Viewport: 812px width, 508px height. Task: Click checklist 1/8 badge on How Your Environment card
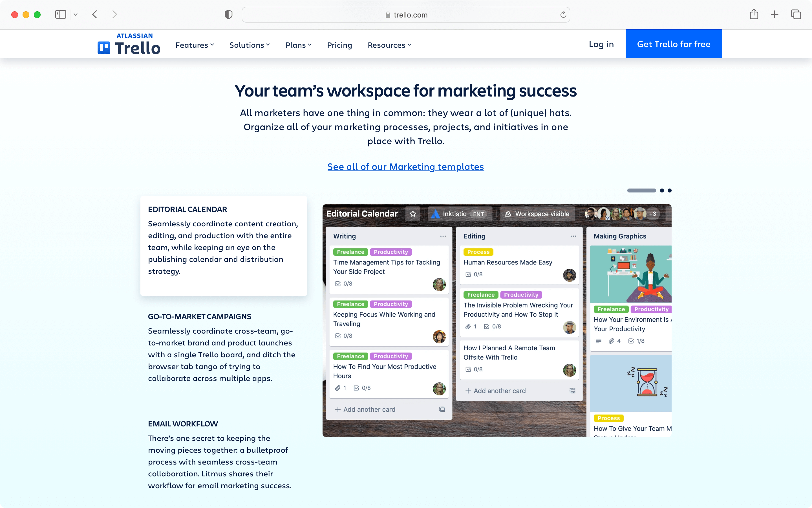tap(637, 341)
